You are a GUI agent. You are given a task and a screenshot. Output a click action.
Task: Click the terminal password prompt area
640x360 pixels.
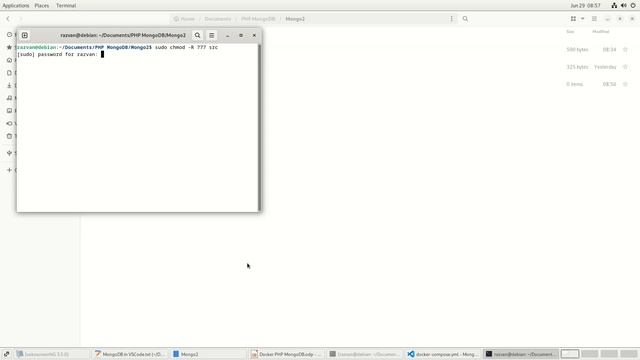coord(60,54)
